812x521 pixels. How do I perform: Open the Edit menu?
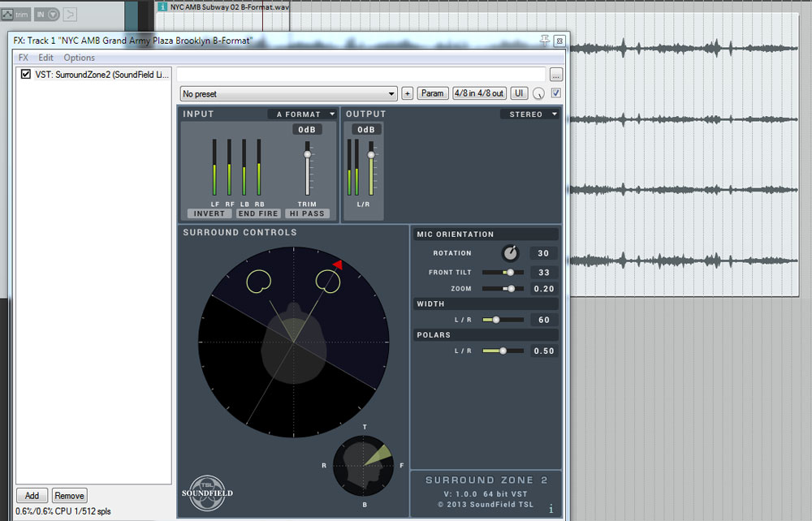[x=45, y=58]
